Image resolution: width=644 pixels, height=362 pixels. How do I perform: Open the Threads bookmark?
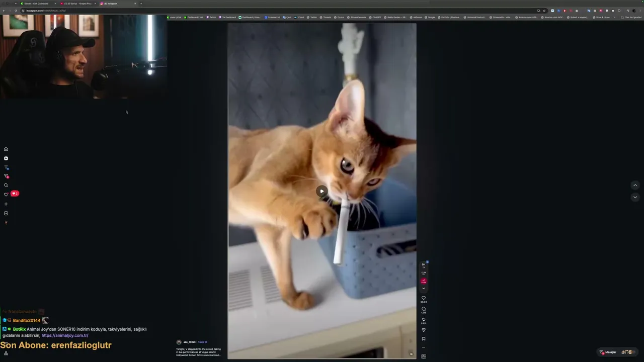326,17
